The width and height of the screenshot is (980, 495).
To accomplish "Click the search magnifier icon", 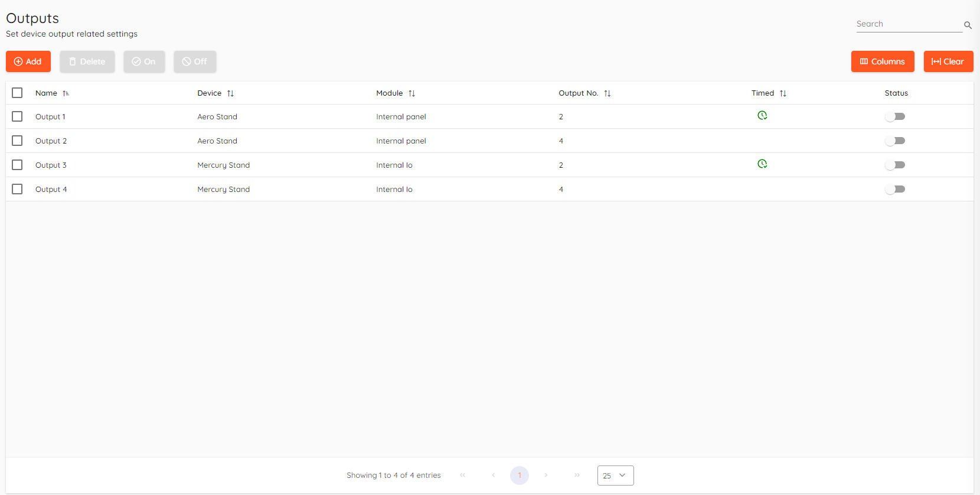I will [x=968, y=25].
